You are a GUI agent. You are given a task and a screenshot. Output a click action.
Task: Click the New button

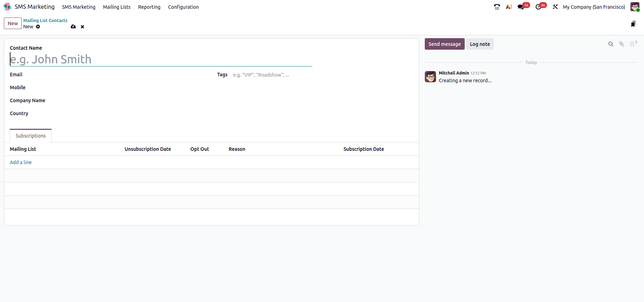click(13, 23)
